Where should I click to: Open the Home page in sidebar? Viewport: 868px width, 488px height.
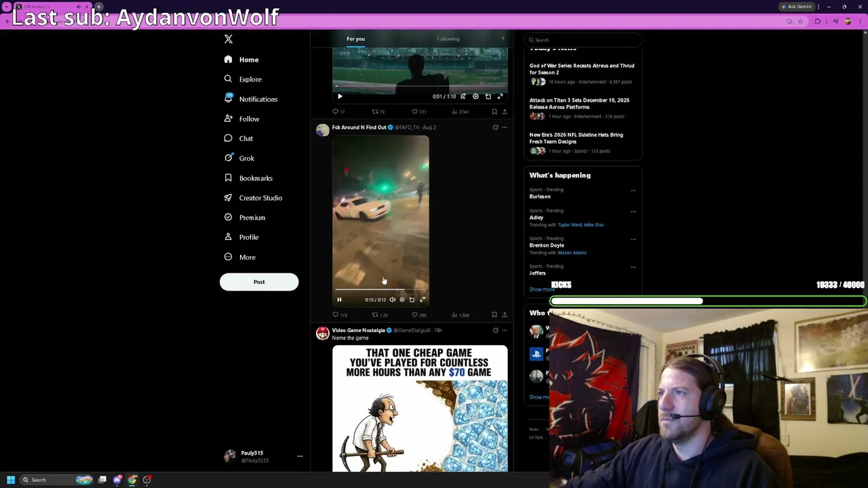[x=242, y=60]
